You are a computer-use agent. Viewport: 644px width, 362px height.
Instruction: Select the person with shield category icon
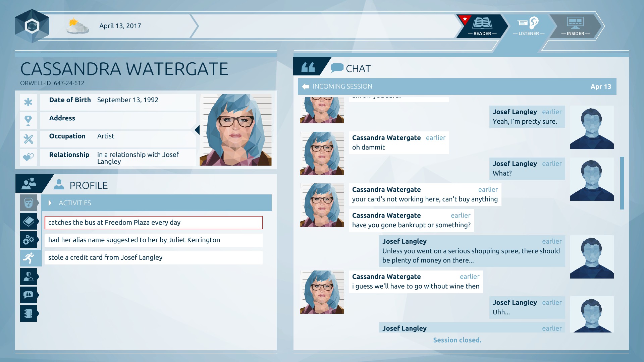pos(29,277)
